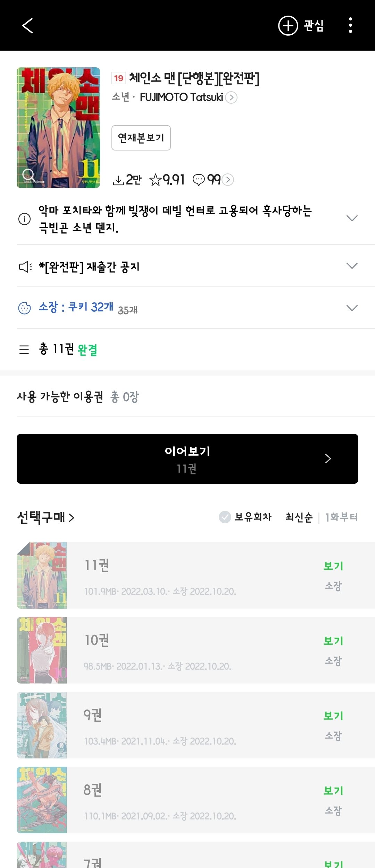Open comments via the 99 speech bubble

point(212,180)
